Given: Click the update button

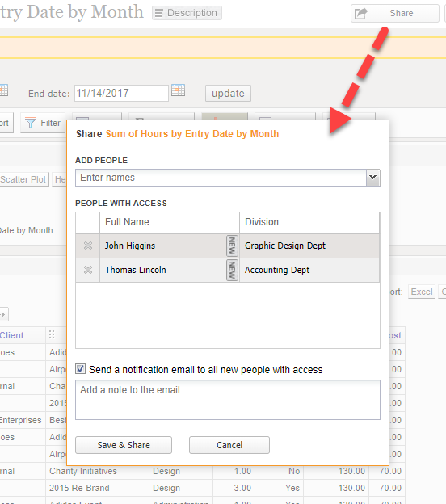Looking at the screenshot, I should pyautogui.click(x=228, y=93).
